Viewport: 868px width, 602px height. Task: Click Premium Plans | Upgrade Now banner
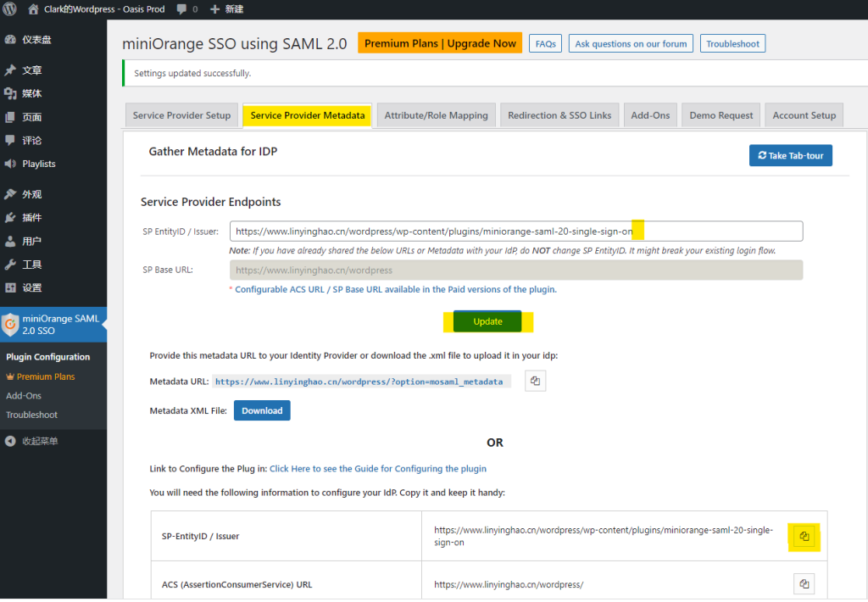[x=440, y=43]
